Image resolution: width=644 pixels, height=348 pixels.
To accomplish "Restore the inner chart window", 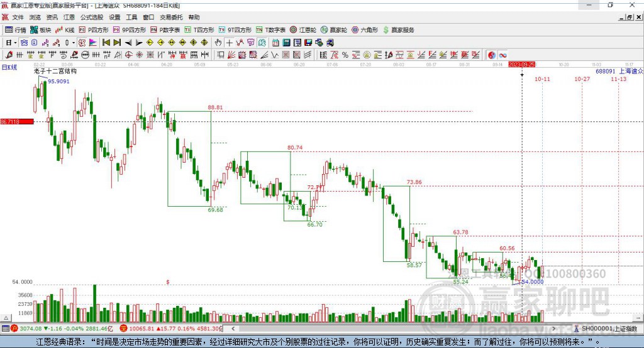I will pyautogui.click(x=630, y=17).
